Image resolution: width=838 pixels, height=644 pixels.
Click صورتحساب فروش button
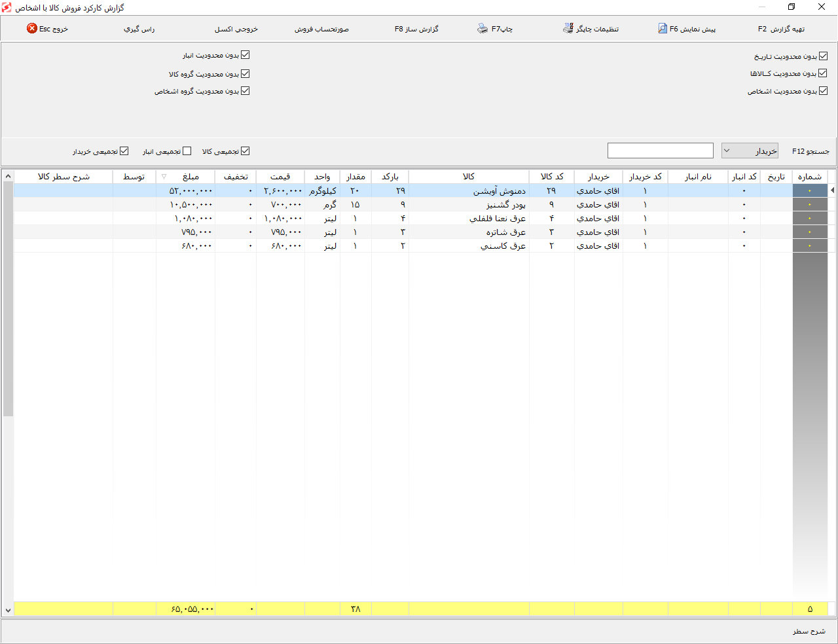point(321,29)
